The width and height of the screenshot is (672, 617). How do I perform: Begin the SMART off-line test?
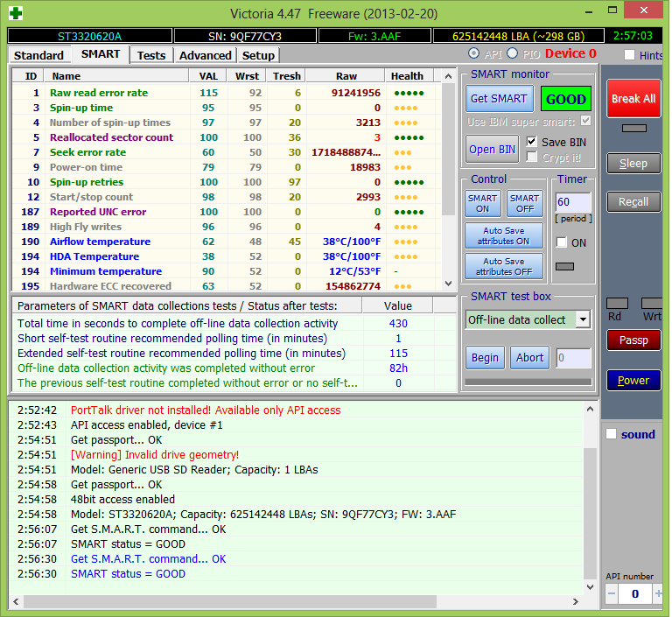coord(485,358)
